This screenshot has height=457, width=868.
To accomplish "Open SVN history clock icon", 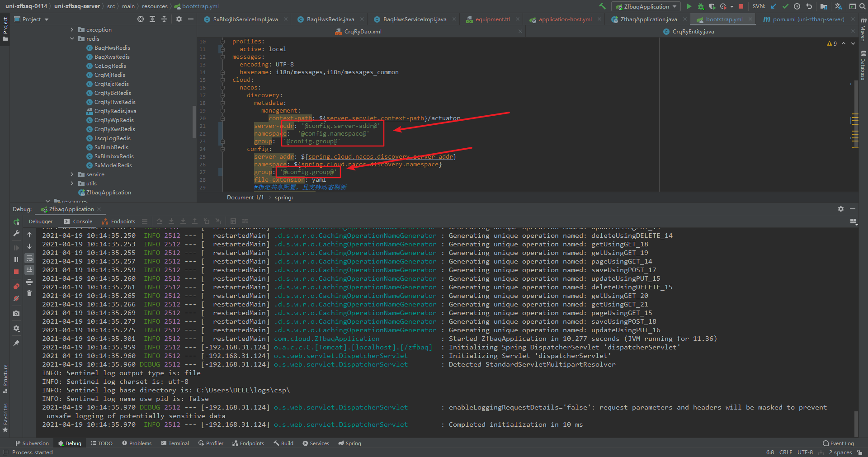I will click(797, 6).
